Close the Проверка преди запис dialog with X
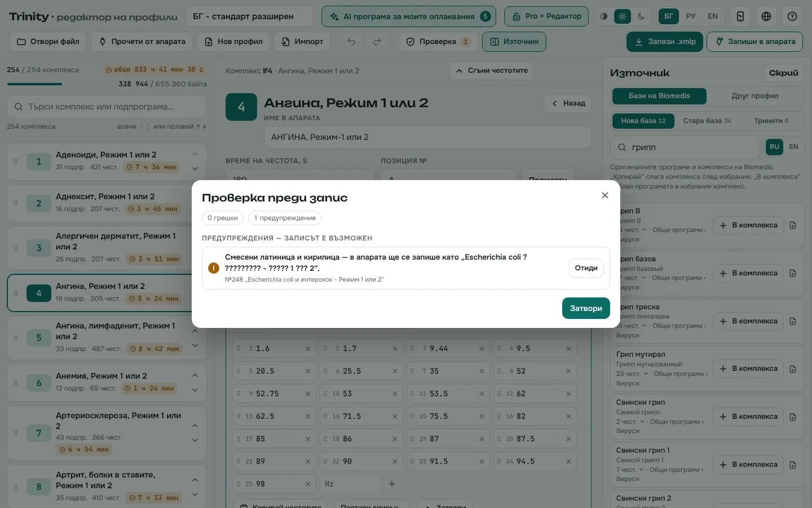Viewport: 812px width, 508px height. [605, 195]
